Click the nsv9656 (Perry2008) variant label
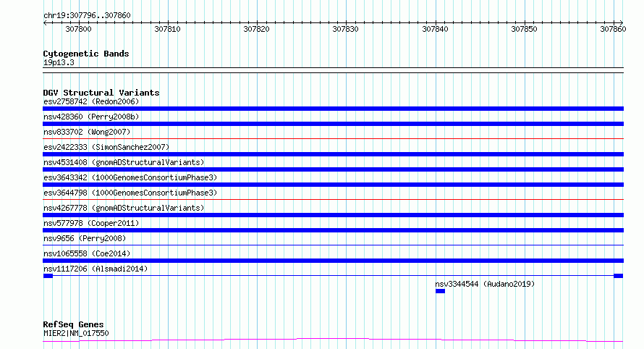 [x=85, y=238]
